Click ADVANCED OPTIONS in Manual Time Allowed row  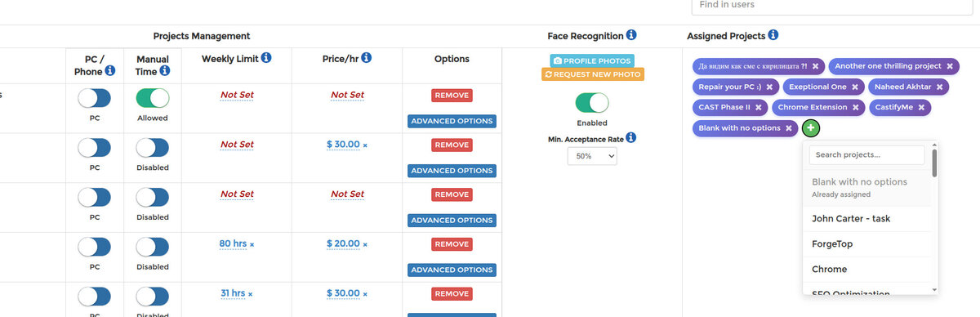coord(452,121)
